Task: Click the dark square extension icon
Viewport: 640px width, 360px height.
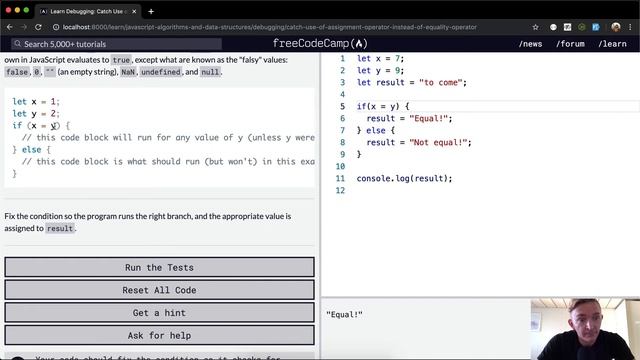Action: (x=567, y=27)
